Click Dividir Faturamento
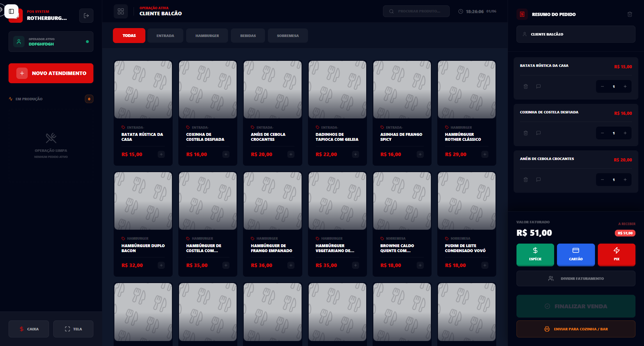The height and width of the screenshot is (346, 644). coord(576,278)
